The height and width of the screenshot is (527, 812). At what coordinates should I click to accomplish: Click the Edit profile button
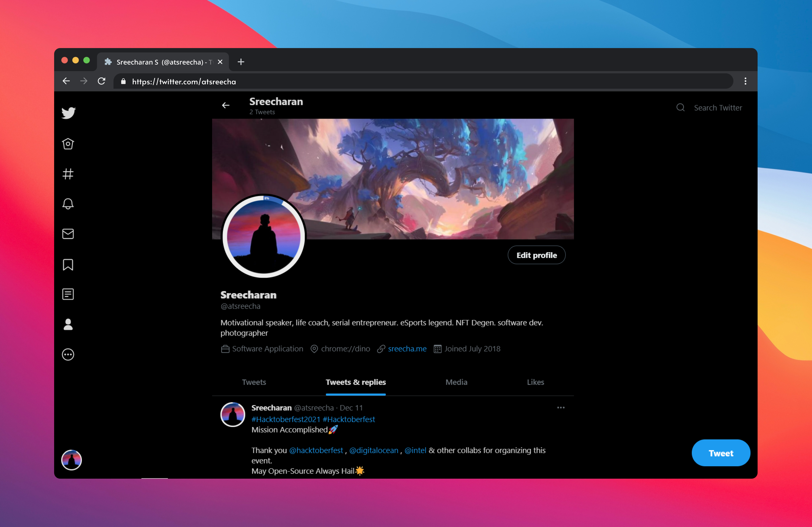click(x=536, y=255)
